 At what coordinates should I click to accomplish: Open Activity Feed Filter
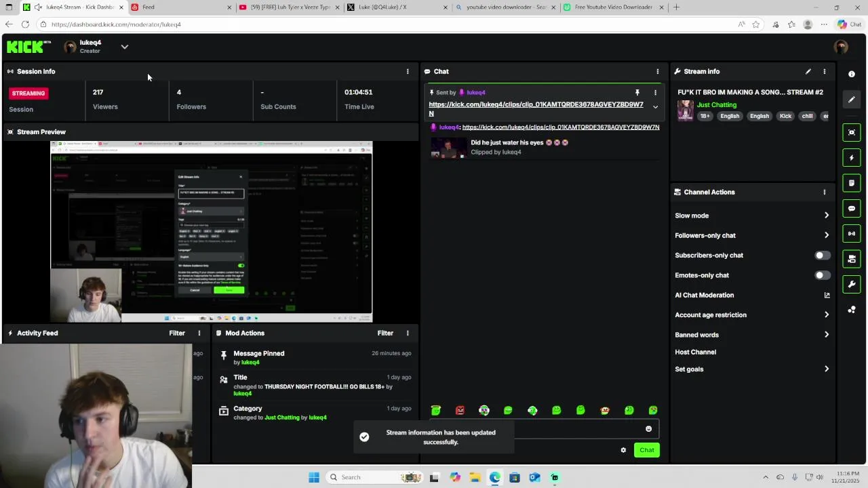click(177, 333)
